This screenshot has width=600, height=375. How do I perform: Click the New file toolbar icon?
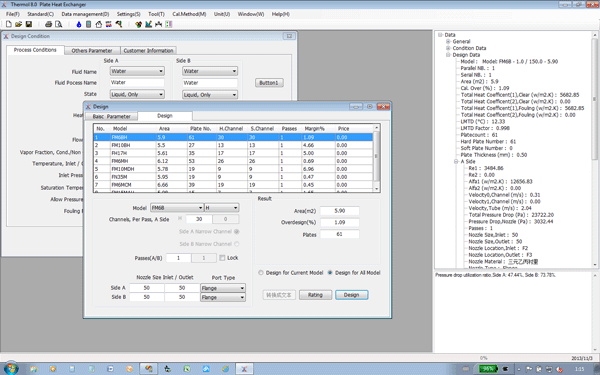pyautogui.click(x=8, y=24)
